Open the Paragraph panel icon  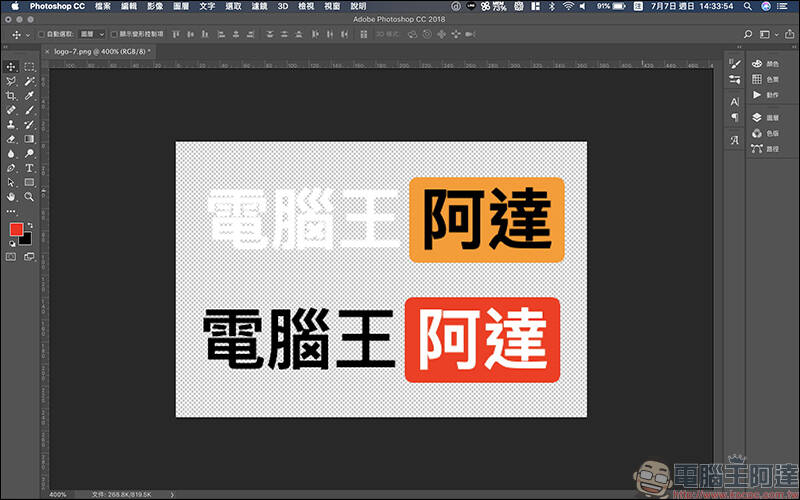(735, 117)
